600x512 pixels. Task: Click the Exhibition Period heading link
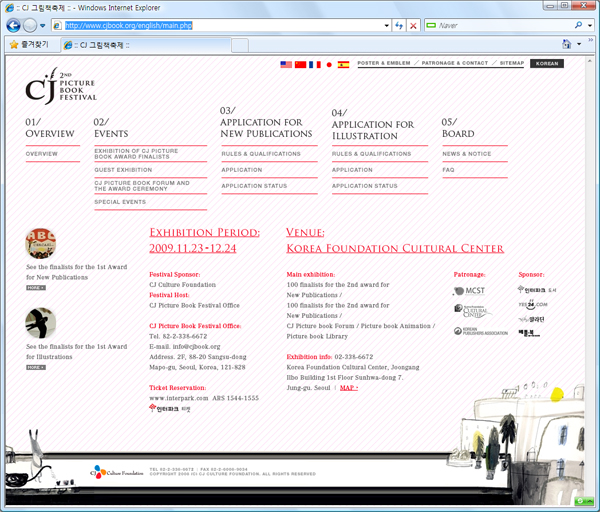tap(204, 233)
